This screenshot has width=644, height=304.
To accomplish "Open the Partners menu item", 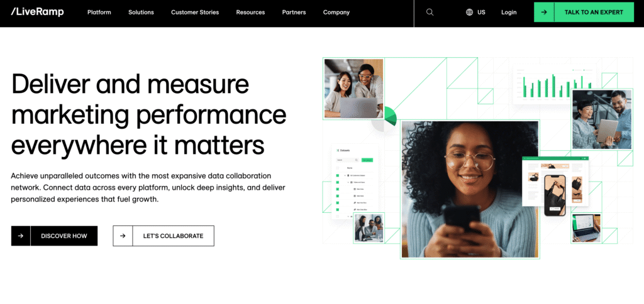I will [294, 13].
